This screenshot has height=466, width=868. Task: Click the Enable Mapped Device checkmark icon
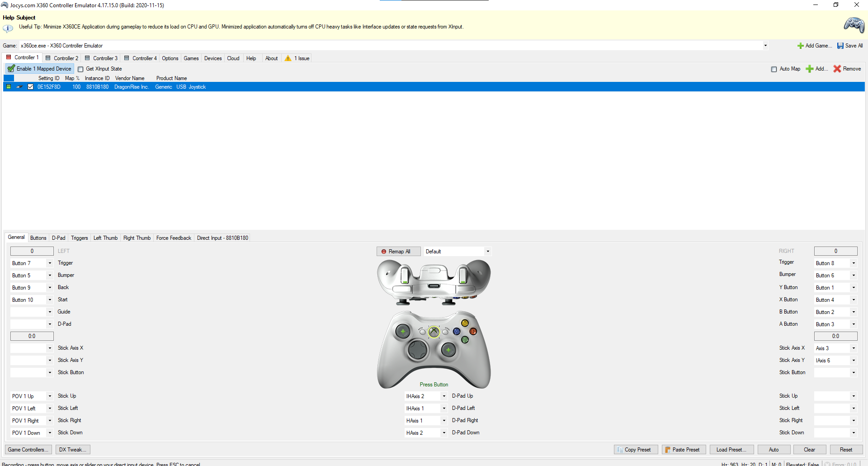11,69
